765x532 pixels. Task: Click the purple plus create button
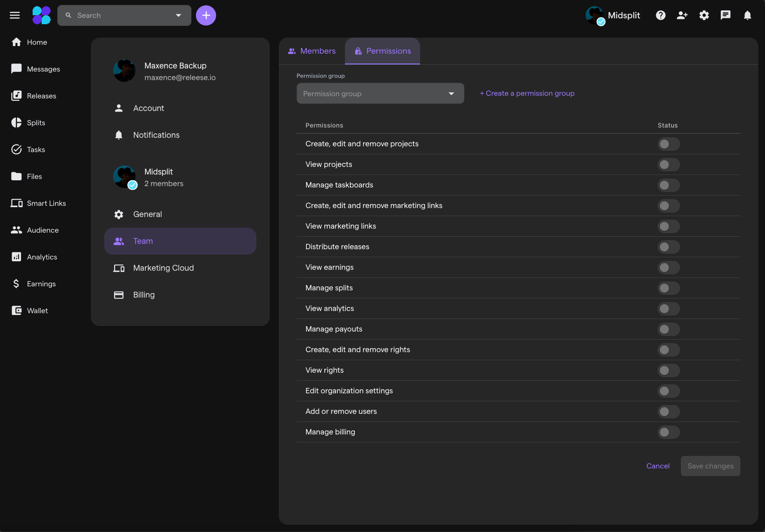[206, 15]
